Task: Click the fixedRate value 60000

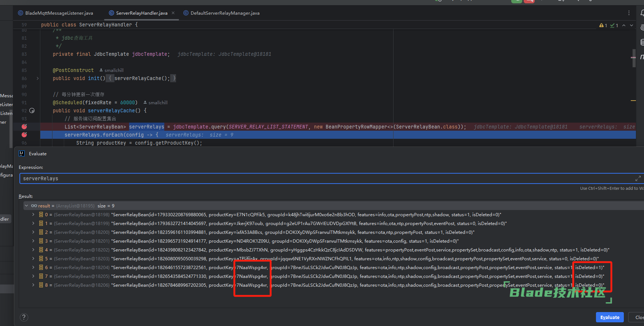Action: 128,102
